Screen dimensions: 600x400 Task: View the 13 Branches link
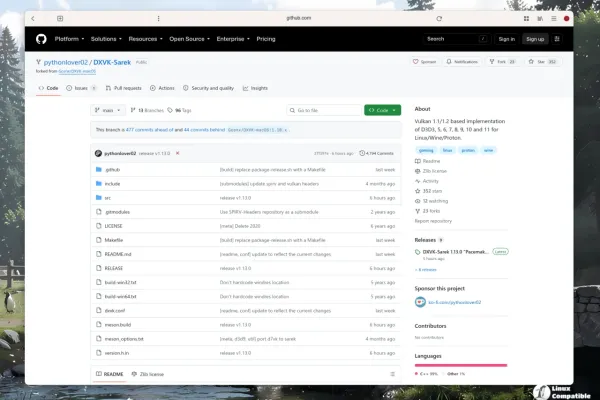click(147, 110)
